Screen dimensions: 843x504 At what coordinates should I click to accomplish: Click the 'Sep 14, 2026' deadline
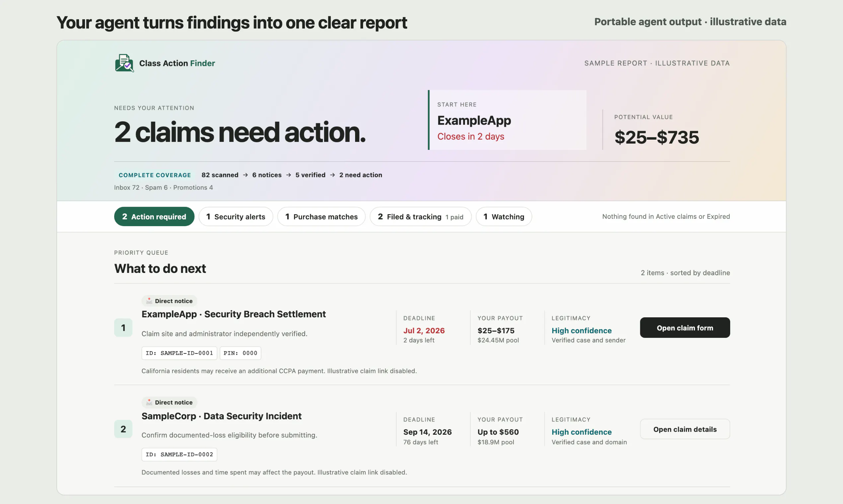tap(427, 432)
